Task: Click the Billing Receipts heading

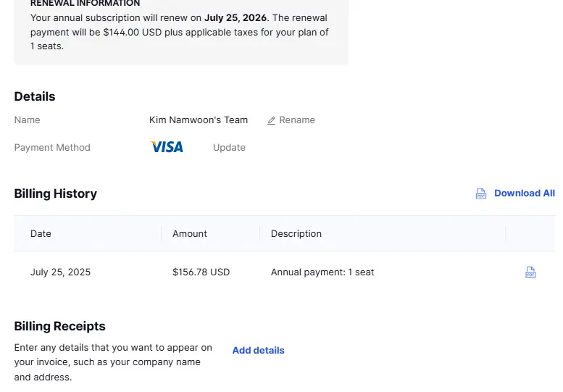Action: point(59,326)
